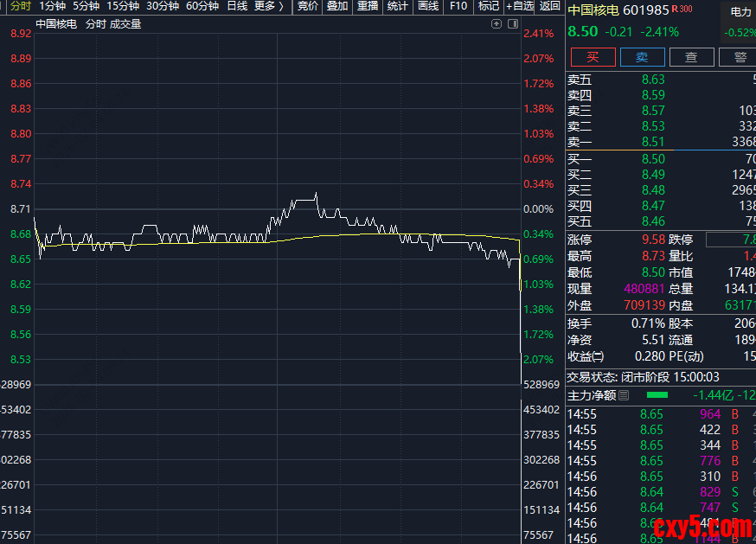This screenshot has width=756, height=544.
Task: Select the 14:55 trade with volume 776
Action: pos(661,461)
